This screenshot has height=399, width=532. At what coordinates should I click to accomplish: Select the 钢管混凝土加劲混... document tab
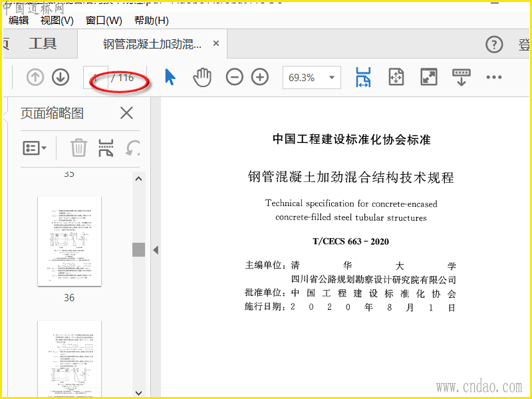(x=152, y=44)
